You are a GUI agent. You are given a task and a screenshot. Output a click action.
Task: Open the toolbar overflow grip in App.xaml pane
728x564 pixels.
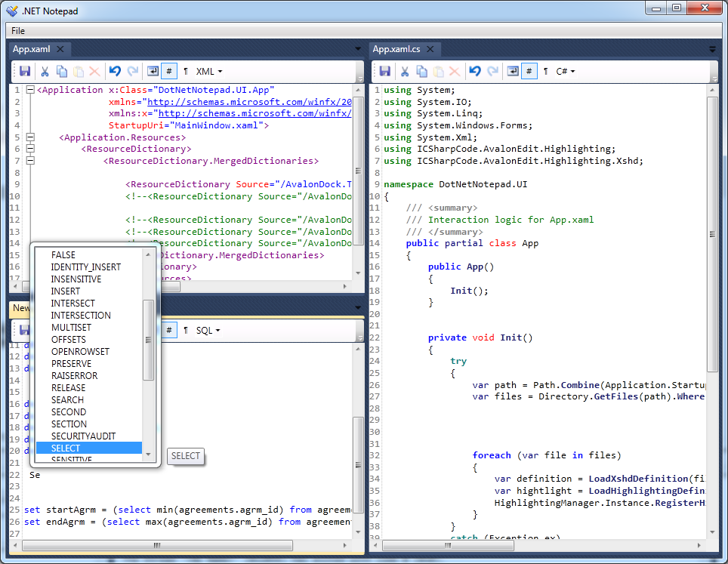coord(359,73)
